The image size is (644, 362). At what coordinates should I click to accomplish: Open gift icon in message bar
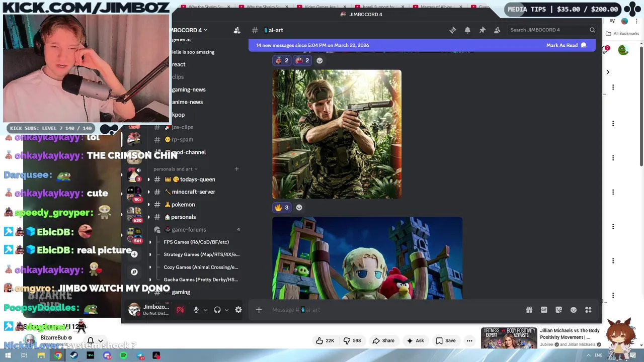point(529,310)
